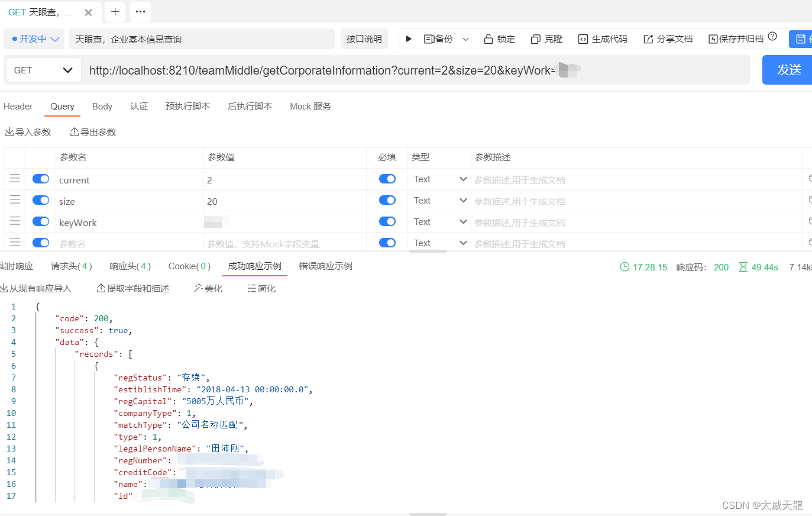Click drag handle icon of keyWork row
This screenshot has width=812, height=516.
15,221
